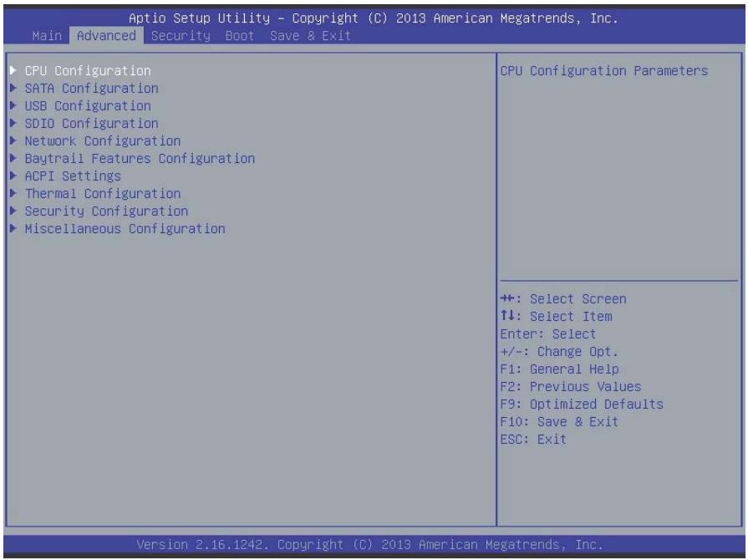This screenshot has width=748, height=560.
Task: Select Network Configuration entry
Action: [x=103, y=141]
